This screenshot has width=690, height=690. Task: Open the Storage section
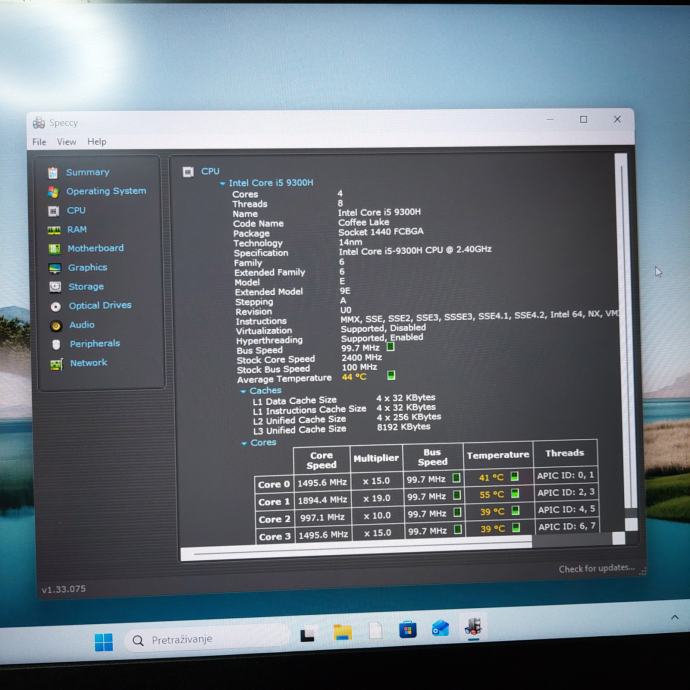coord(86,287)
